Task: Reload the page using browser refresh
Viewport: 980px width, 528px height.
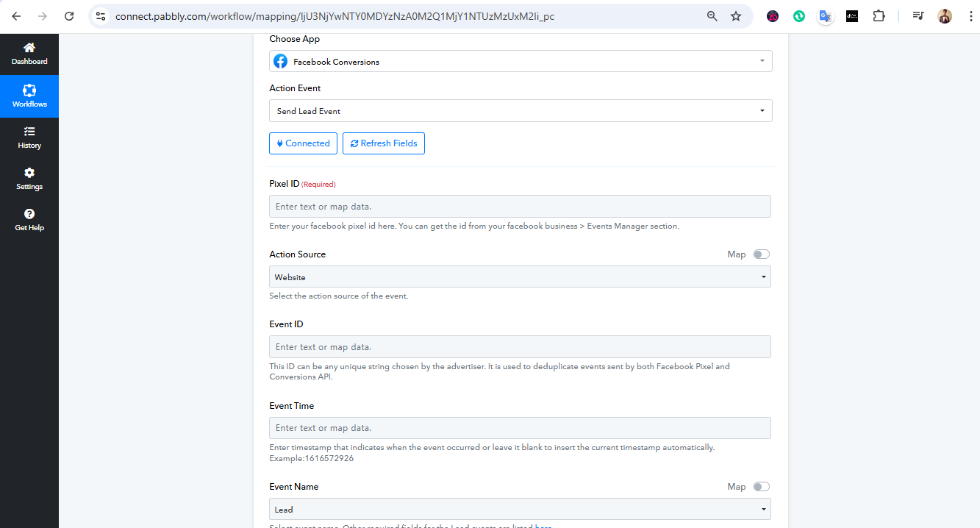Action: 69,16
